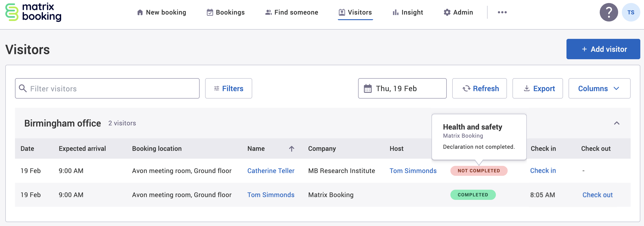Click the search magnifier in filter field
Screen dimensions: 644x226
coord(23,88)
